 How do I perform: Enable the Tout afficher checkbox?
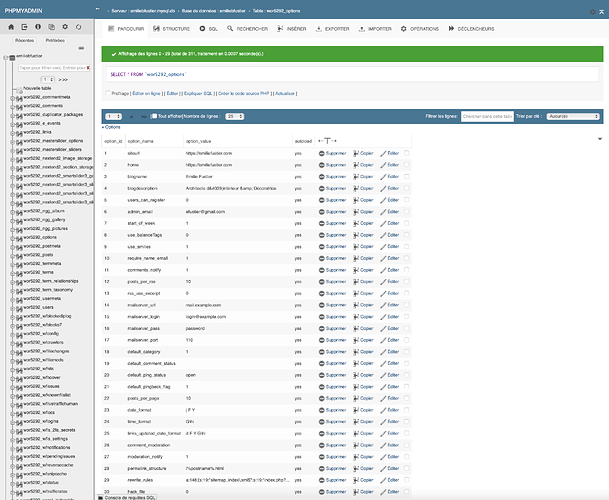pos(154,116)
